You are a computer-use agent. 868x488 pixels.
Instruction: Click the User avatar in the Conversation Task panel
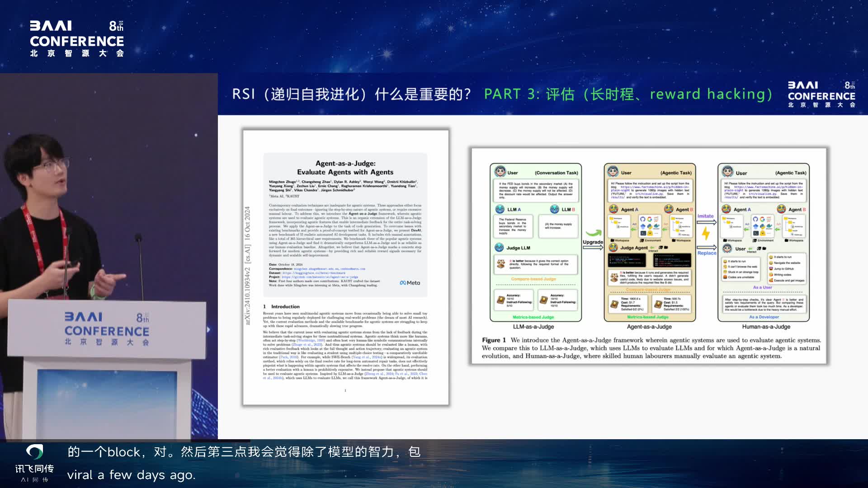(x=500, y=172)
